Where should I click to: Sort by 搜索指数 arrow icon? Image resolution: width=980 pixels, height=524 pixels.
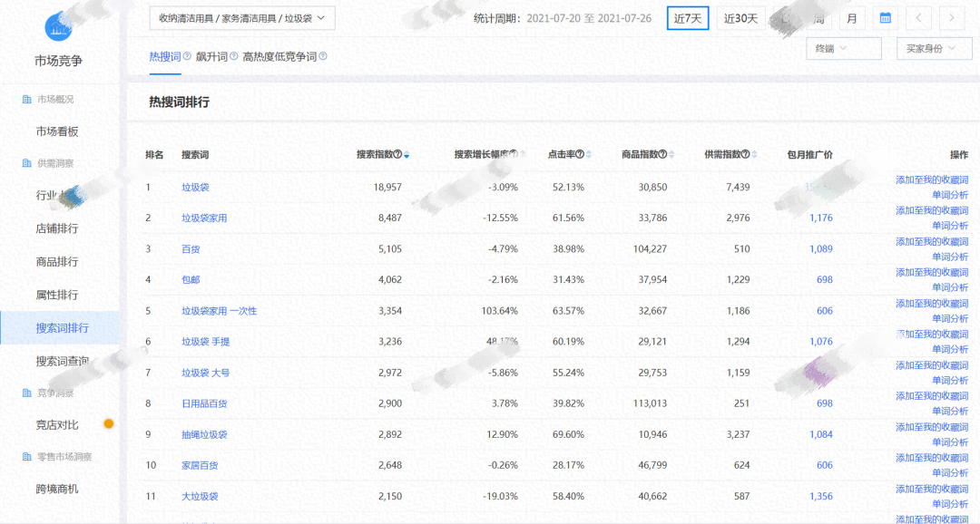(x=407, y=155)
